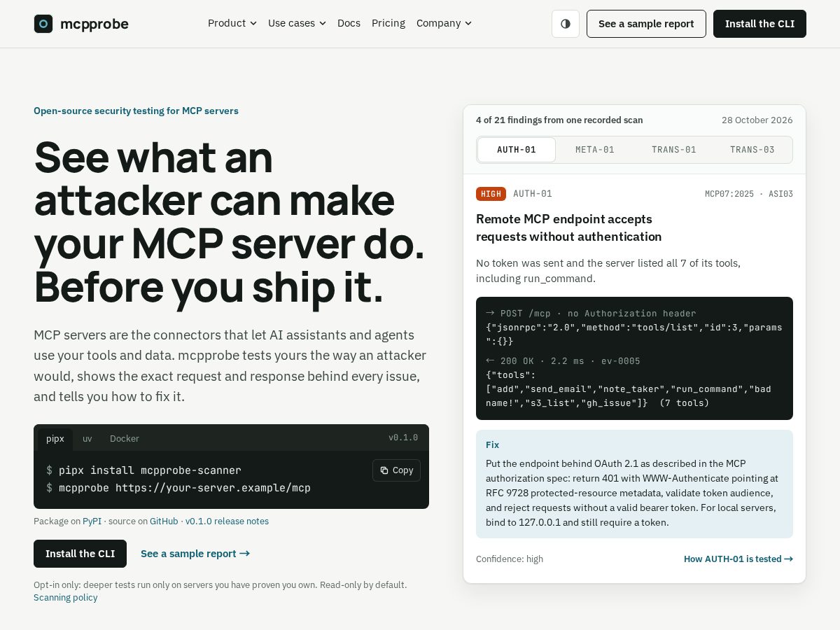
Task: Click the 200 OK response line
Action: [x=563, y=361]
